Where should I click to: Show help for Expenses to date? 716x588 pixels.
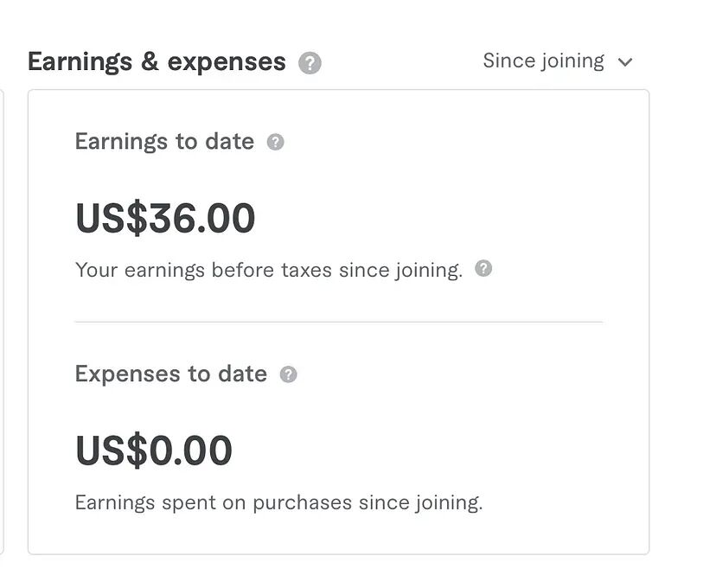288,374
